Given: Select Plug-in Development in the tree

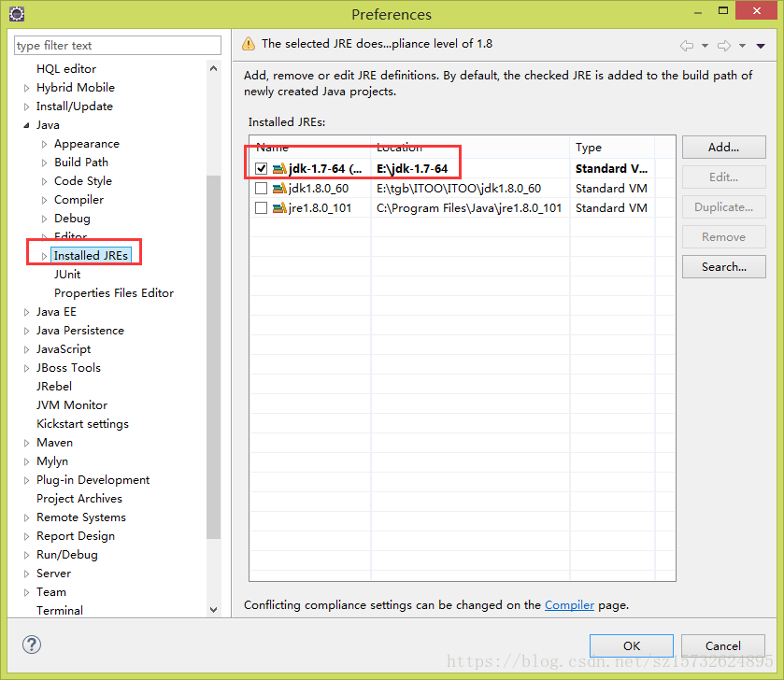Looking at the screenshot, I should coord(93,480).
